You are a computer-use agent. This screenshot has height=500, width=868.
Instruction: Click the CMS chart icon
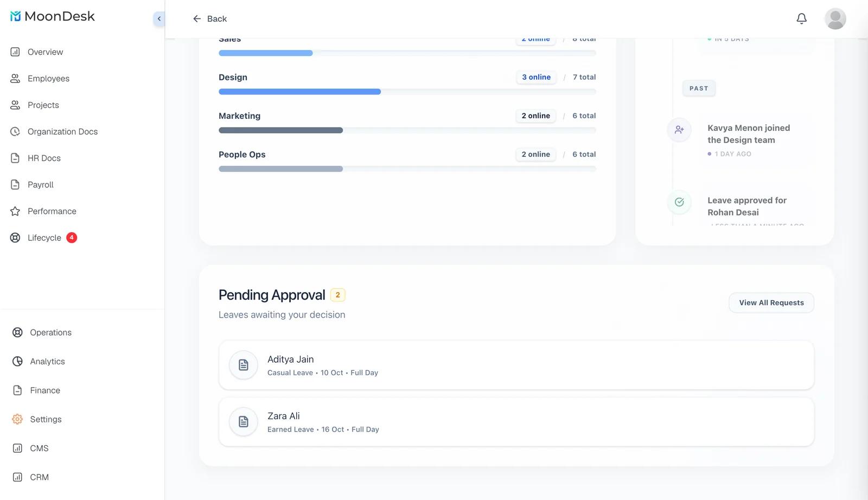tap(17, 448)
